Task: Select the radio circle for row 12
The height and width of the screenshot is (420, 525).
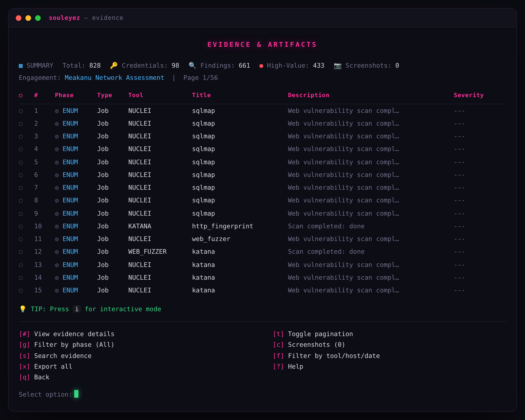Action: [21, 252]
